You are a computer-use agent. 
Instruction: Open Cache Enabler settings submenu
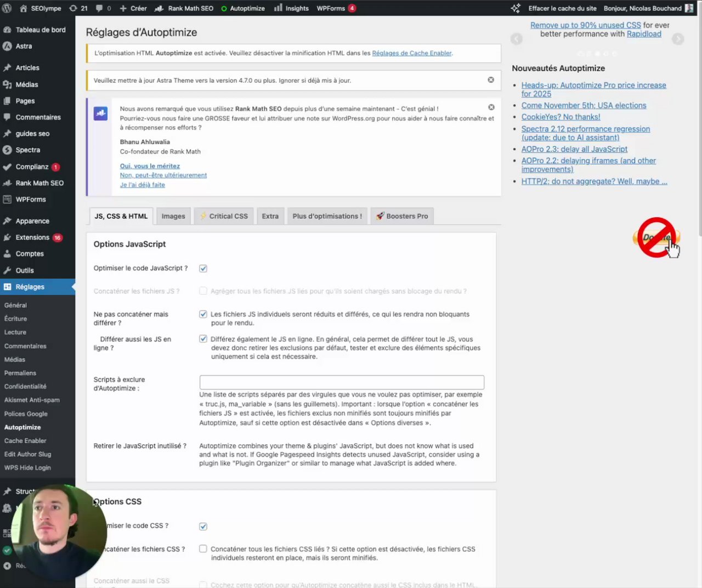tap(25, 440)
